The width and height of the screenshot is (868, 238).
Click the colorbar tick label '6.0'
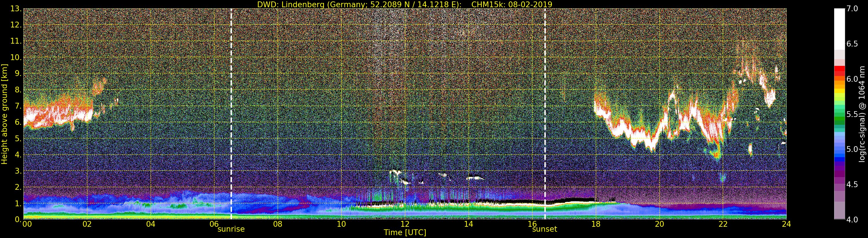pos(852,79)
